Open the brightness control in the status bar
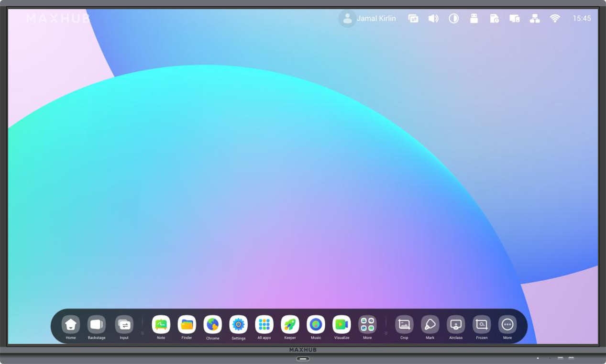Viewport: 606px width, 364px height. point(453,19)
